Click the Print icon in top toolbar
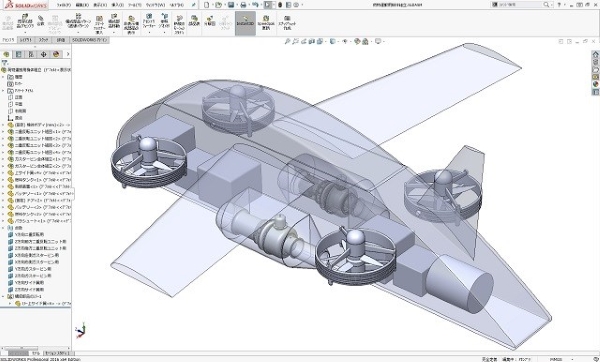This screenshot has height=362, width=600. tap(243, 5)
